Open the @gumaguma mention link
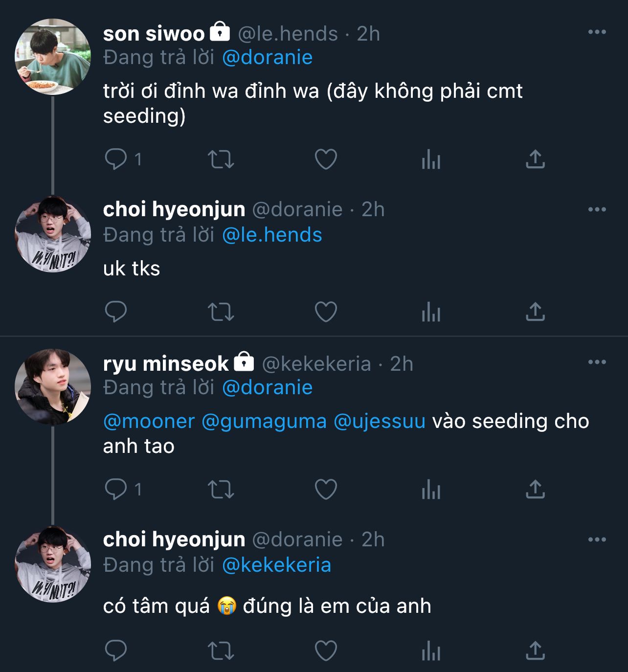The width and height of the screenshot is (628, 672). click(x=264, y=422)
